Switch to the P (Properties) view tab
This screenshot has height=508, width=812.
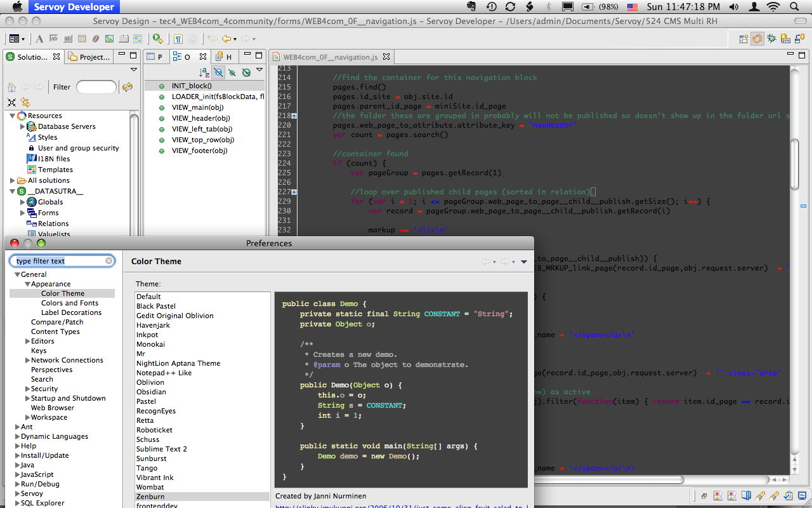[155, 57]
